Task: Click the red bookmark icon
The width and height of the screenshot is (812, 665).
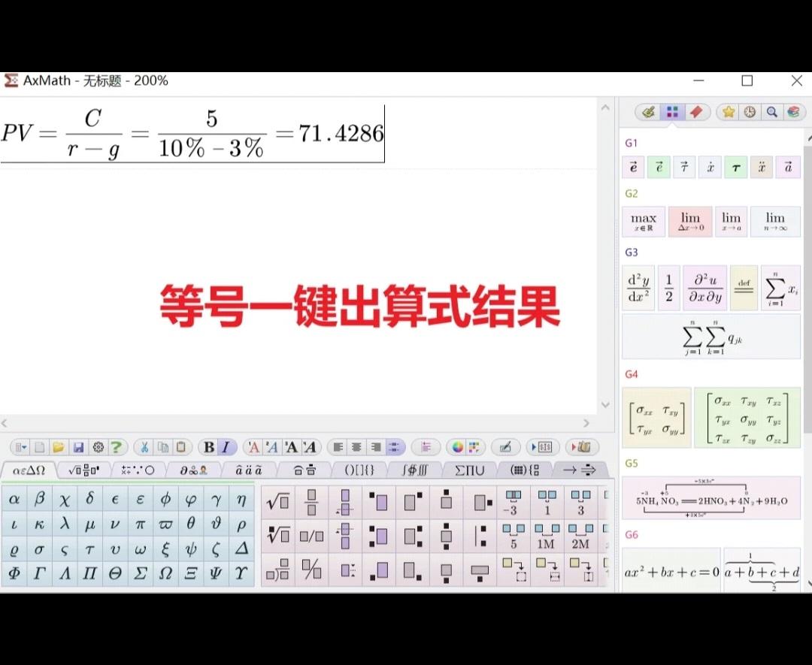Action: [695, 112]
